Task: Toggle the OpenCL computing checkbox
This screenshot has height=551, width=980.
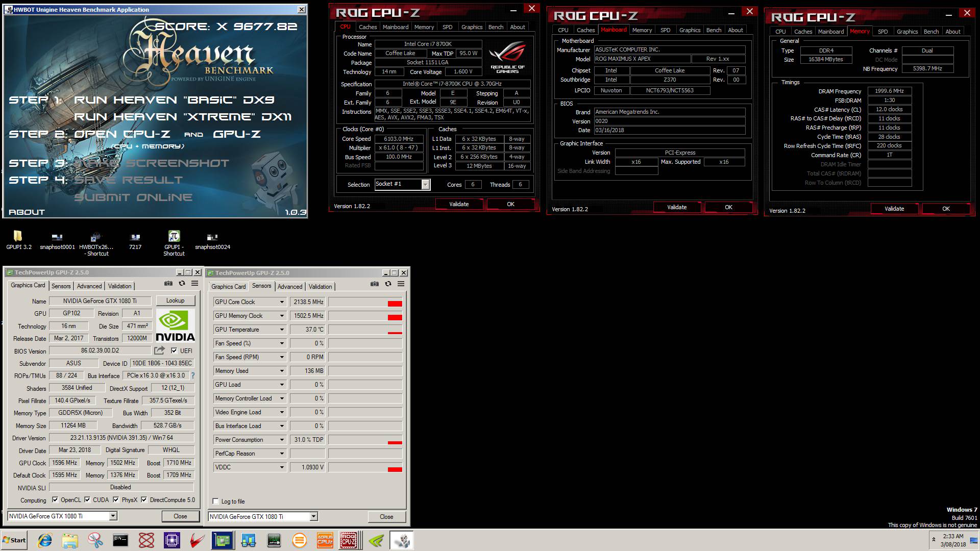Action: tap(55, 500)
